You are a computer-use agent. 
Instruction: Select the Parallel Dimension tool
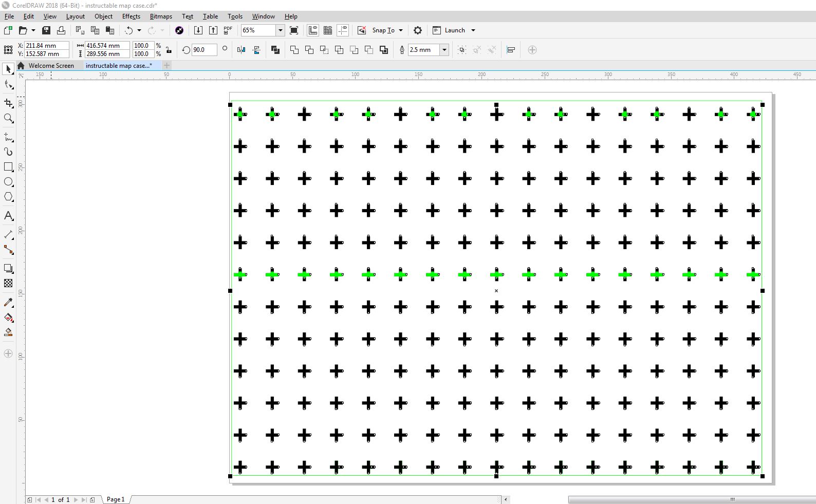(8, 235)
